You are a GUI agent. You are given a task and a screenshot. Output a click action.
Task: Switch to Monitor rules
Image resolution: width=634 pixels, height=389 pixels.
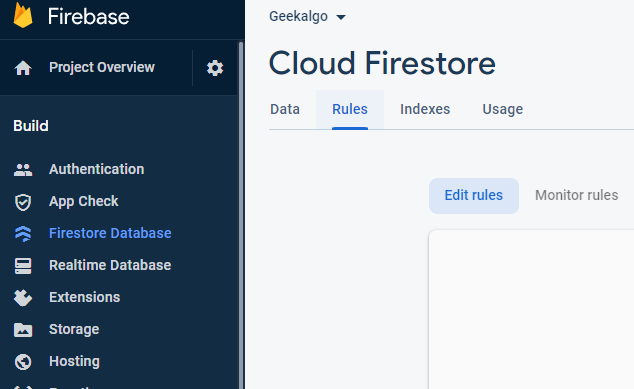click(x=577, y=196)
